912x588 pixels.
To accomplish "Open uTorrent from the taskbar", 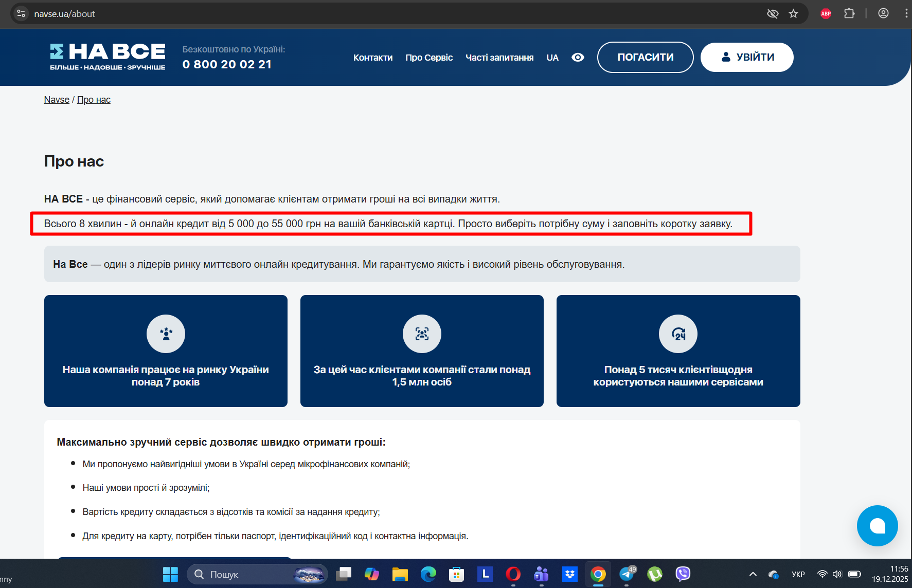I will 654,574.
